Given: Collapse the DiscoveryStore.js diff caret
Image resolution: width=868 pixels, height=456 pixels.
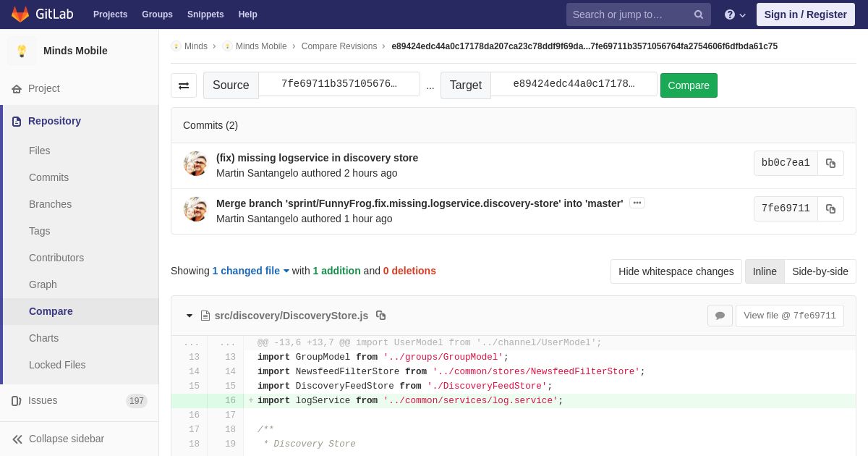Looking at the screenshot, I should (x=190, y=316).
